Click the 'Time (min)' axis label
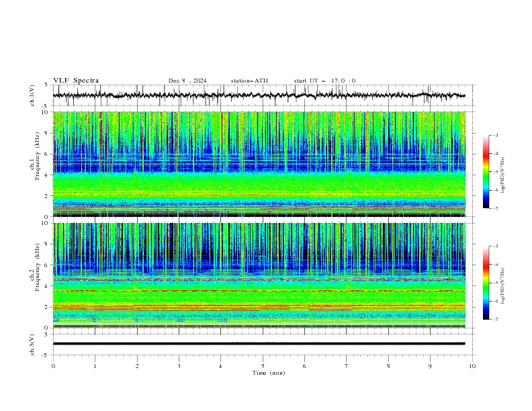The height and width of the screenshot is (411, 532). click(x=269, y=373)
